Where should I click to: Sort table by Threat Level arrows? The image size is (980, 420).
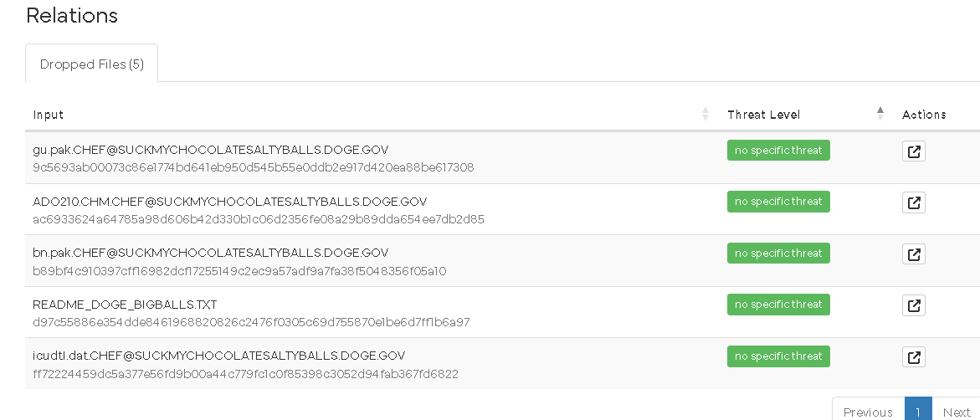tap(880, 115)
